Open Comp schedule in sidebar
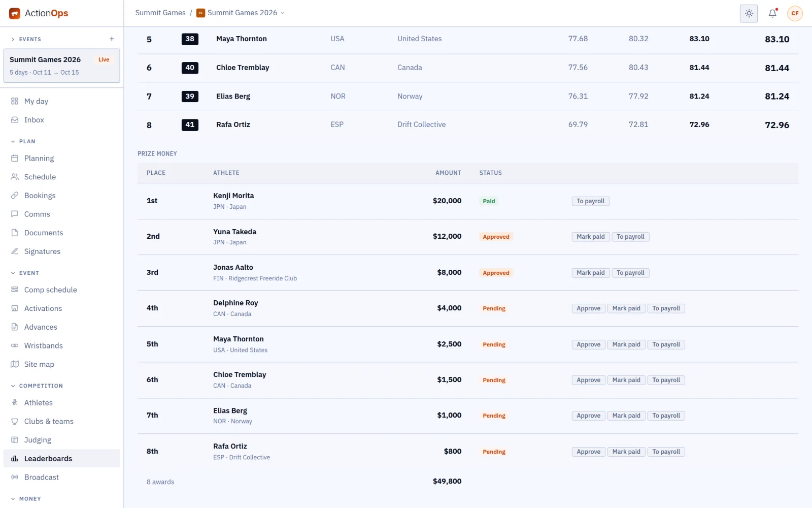 pos(62,290)
